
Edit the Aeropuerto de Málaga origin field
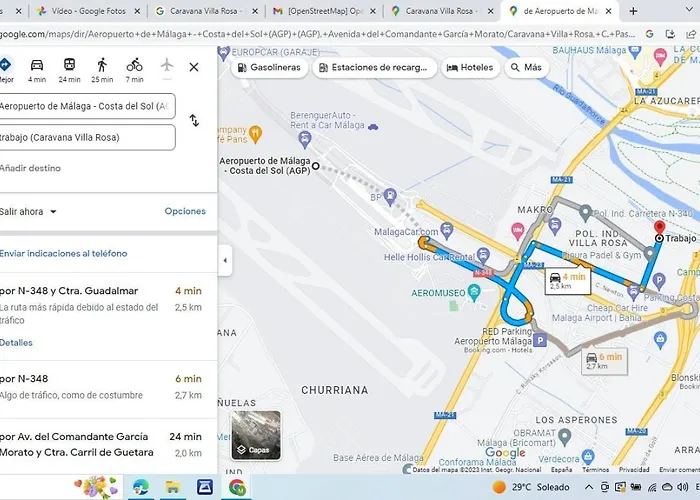(87, 106)
